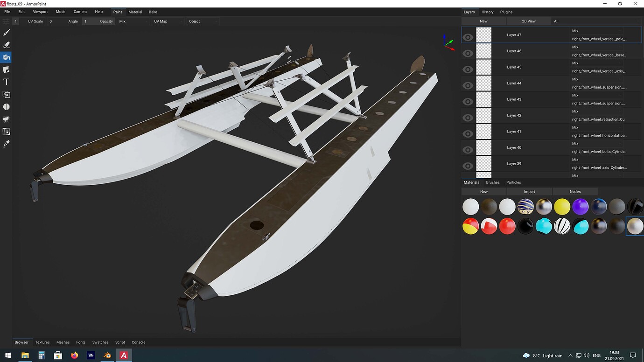
Task: Open Firefox from the taskbar
Action: click(x=74, y=355)
